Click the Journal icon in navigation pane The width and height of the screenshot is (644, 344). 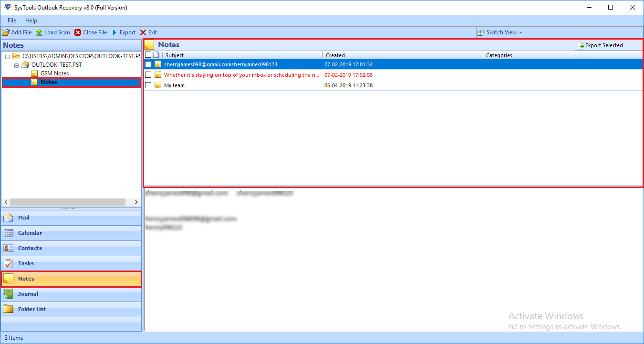pos(9,294)
